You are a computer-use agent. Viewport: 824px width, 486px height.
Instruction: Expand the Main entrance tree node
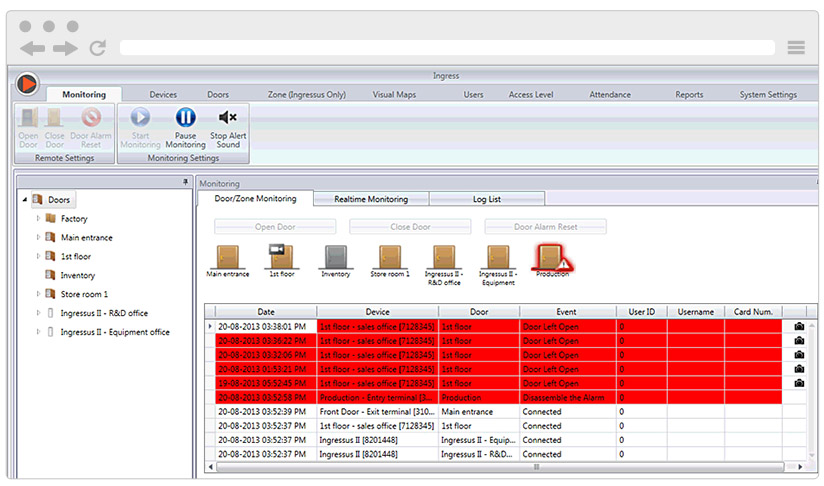(38, 237)
